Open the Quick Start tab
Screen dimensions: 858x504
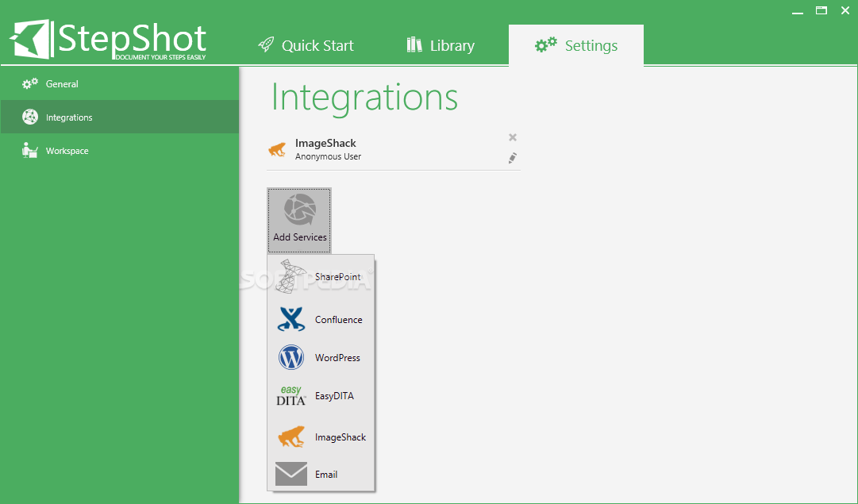click(x=306, y=45)
